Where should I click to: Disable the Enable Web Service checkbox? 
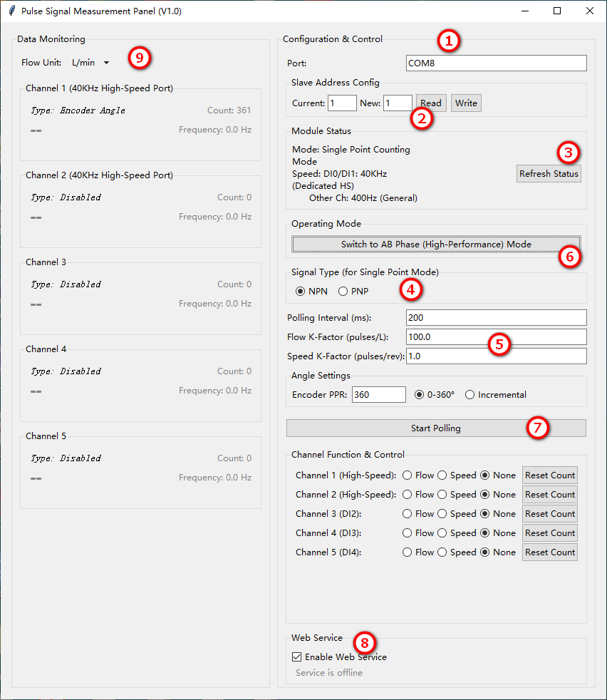tap(297, 657)
